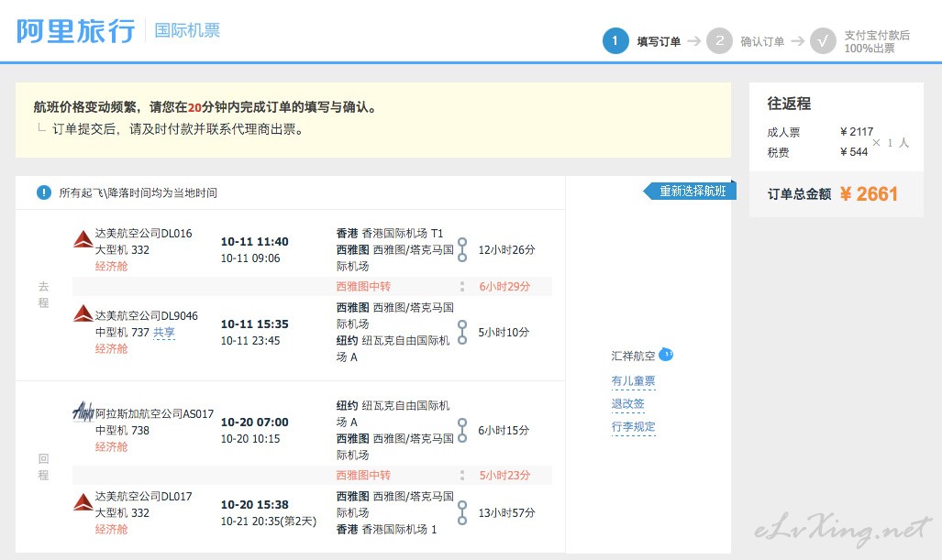The image size is (942, 560).
Task: Click the route icon beside 6小时15分
Action: [x=462, y=431]
